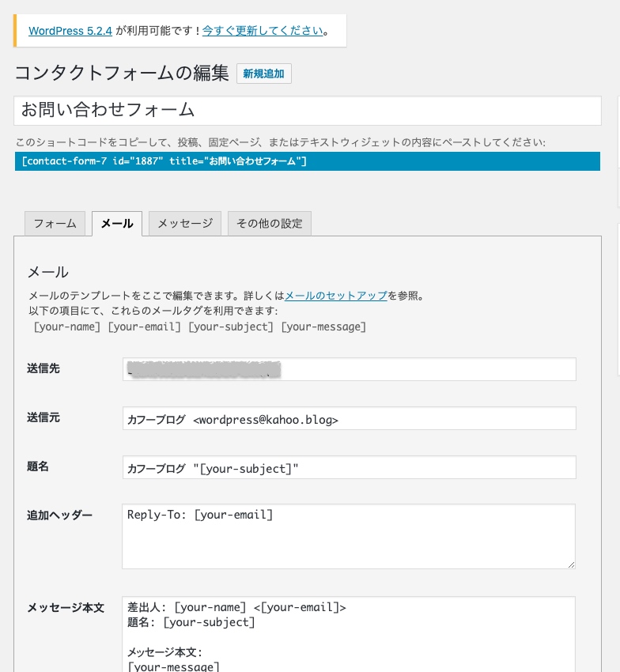Click the 送信先 field label
This screenshot has height=672, width=620.
pos(43,368)
